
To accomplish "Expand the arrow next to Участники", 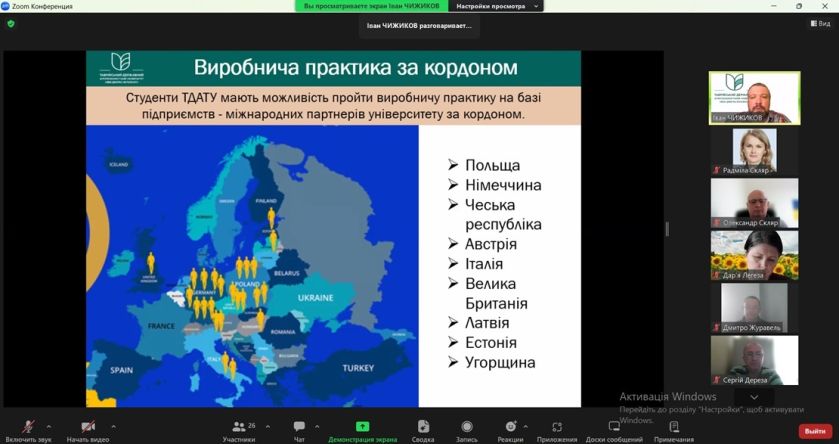I will coord(268,426).
